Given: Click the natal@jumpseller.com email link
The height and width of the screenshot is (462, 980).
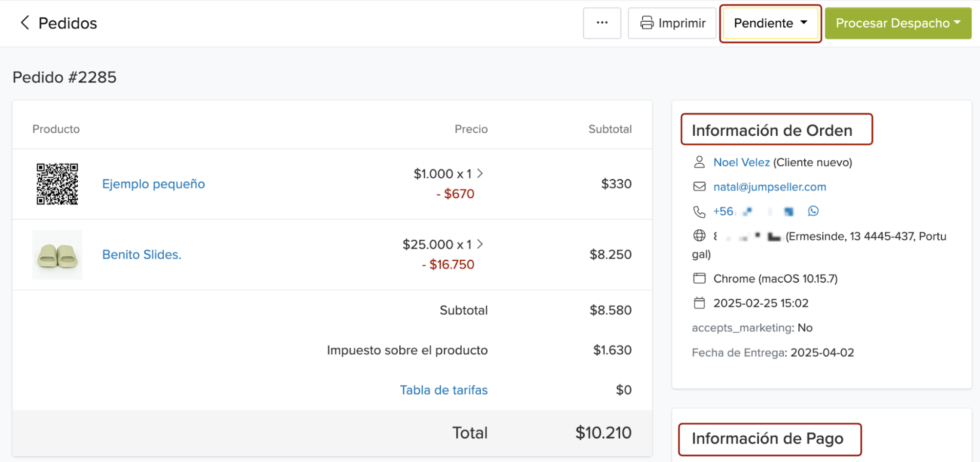Looking at the screenshot, I should click(x=770, y=187).
